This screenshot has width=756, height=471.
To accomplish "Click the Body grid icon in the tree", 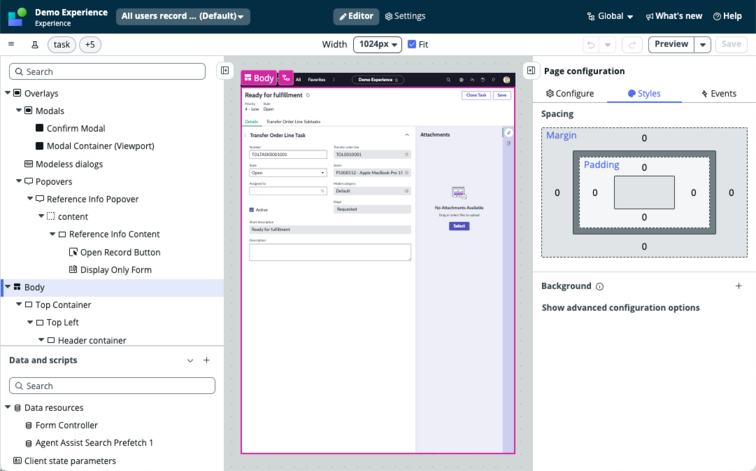I will (17, 287).
